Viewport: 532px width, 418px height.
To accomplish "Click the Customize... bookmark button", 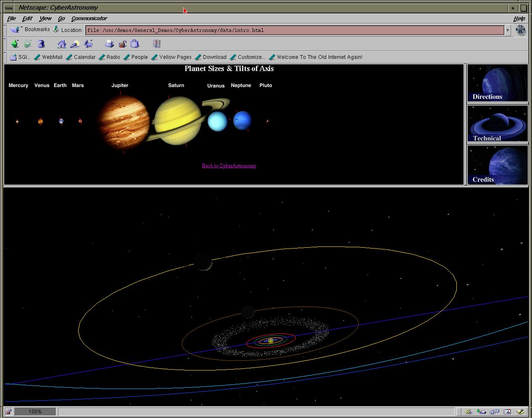I will pos(248,57).
